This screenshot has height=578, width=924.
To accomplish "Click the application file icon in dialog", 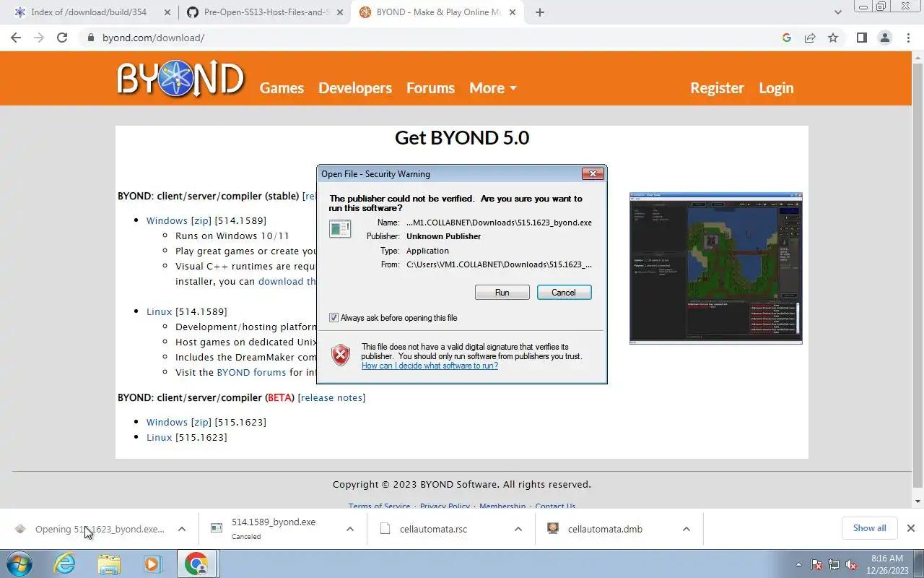I will point(340,229).
